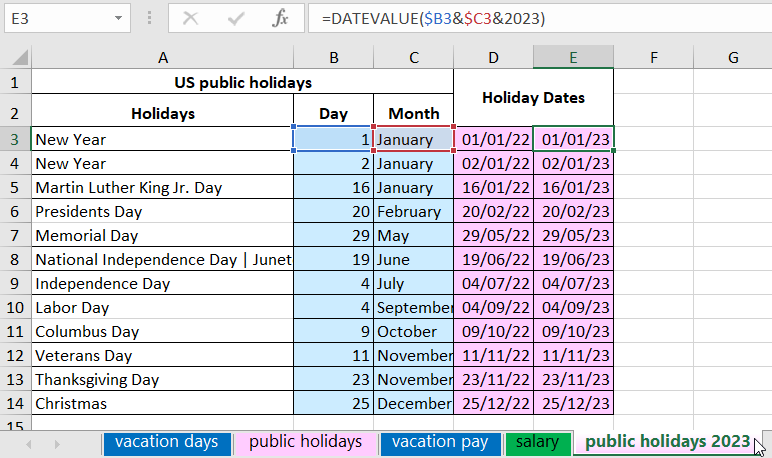This screenshot has height=458, width=772.
Task: Select column A header
Action: tap(162, 58)
